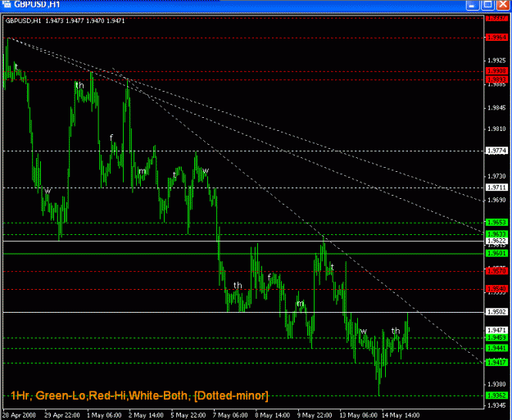Click the green 1.9362 price level label

(496, 395)
